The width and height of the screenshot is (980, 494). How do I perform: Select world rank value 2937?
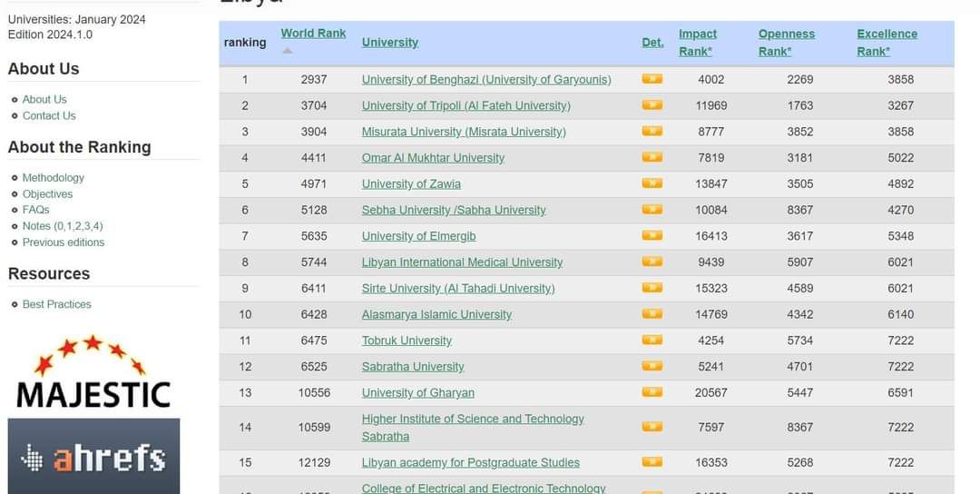pos(314,79)
